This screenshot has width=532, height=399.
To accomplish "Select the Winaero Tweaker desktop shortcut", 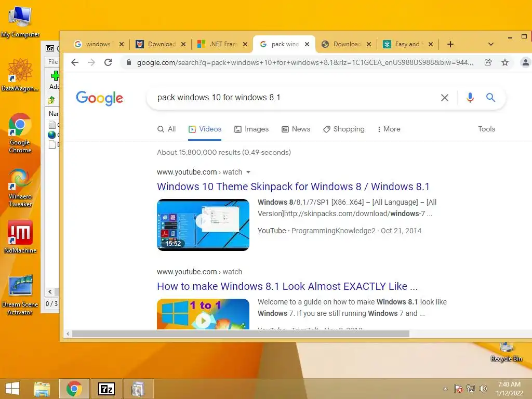I will pos(20,188).
